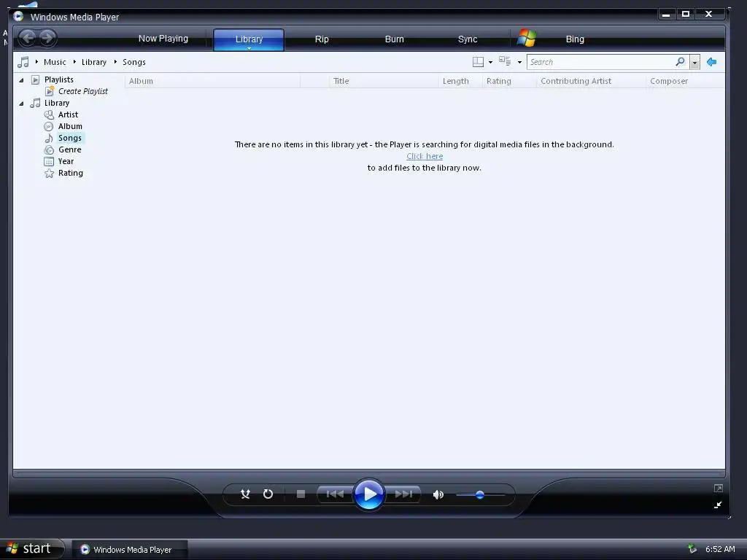This screenshot has width=747, height=560.
Task: Click the magnifying glass search icon
Action: click(x=681, y=62)
